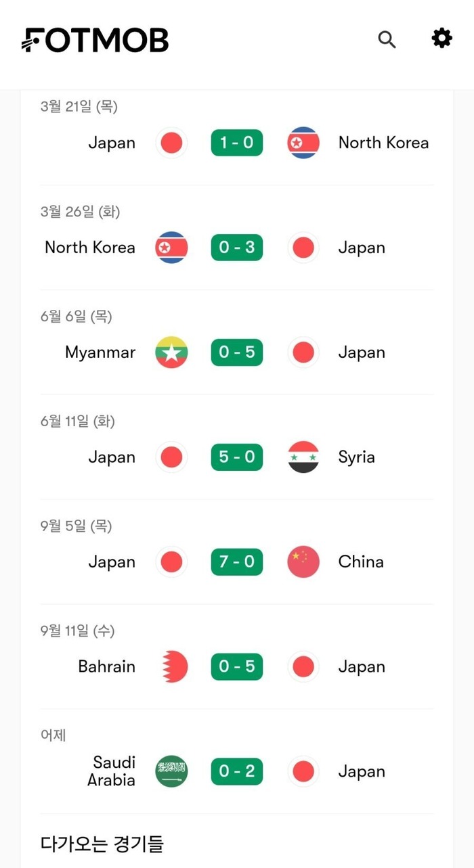This screenshot has height=868, width=474.
Task: Open the 0 - 3 score badge
Action: 236,248
